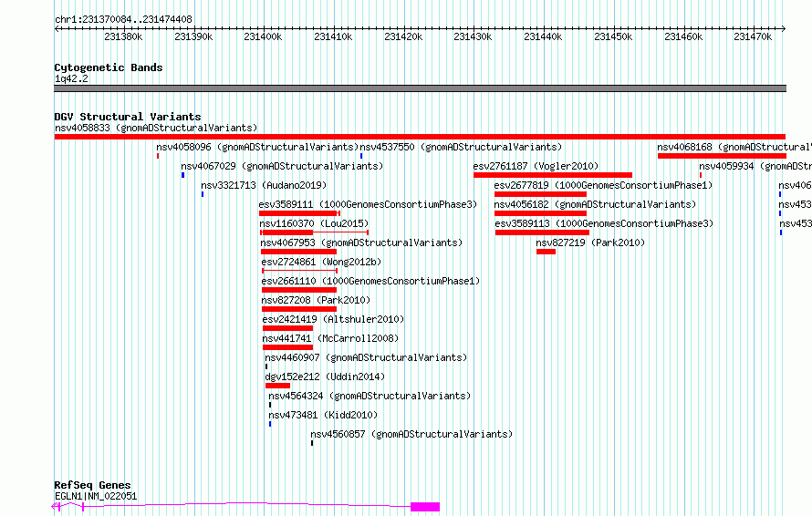Select esv2761187 (Vogler2010) label
812x516 pixels.
[x=536, y=166]
